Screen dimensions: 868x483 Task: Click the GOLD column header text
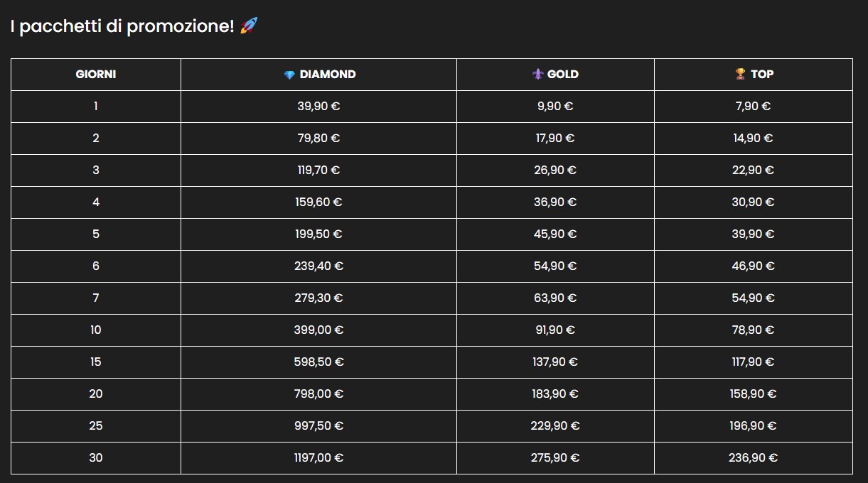click(x=563, y=74)
